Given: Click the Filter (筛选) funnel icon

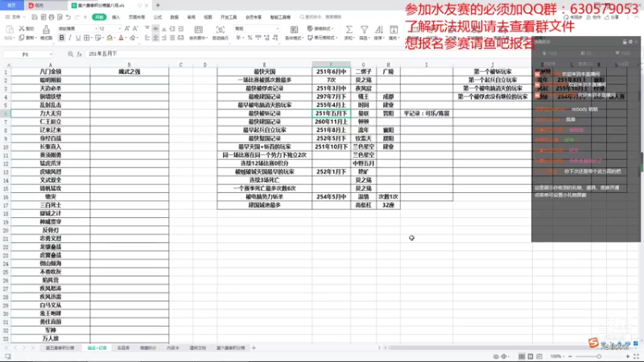Looking at the screenshot, I should pos(364,30).
